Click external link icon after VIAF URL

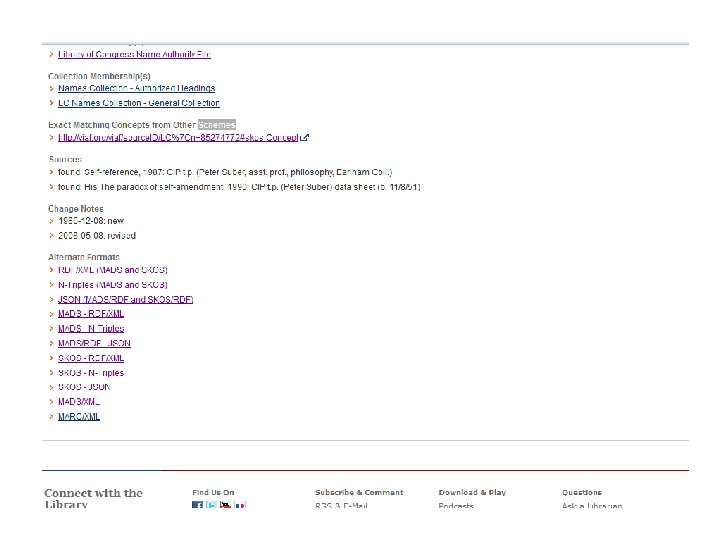(x=304, y=137)
